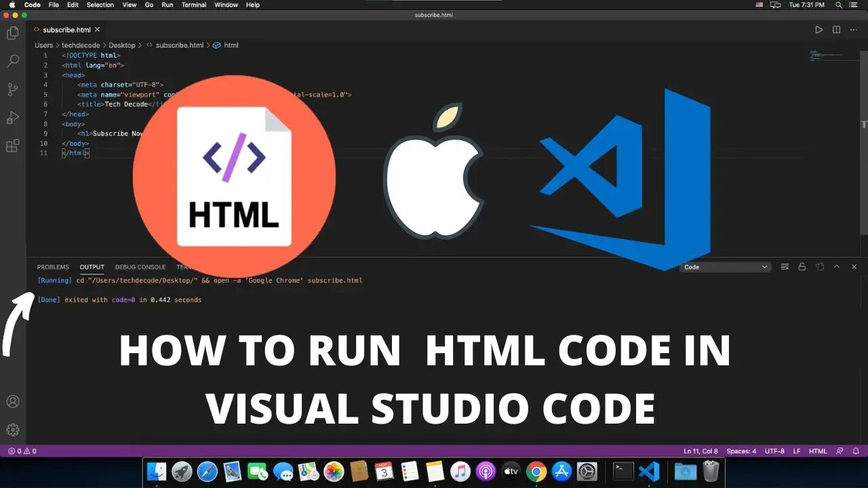
Task: Open the Explorer icon in the activity bar
Action: pos(12,32)
